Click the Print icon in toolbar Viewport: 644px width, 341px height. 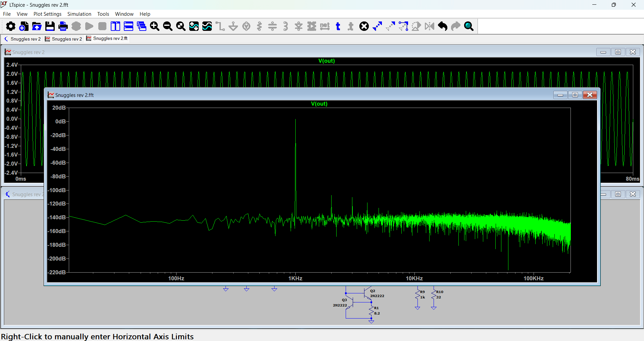point(63,26)
